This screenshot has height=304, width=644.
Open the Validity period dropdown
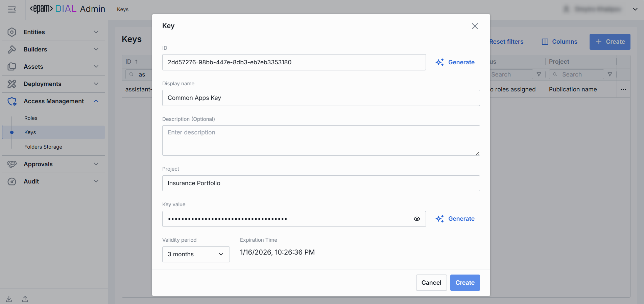point(196,254)
